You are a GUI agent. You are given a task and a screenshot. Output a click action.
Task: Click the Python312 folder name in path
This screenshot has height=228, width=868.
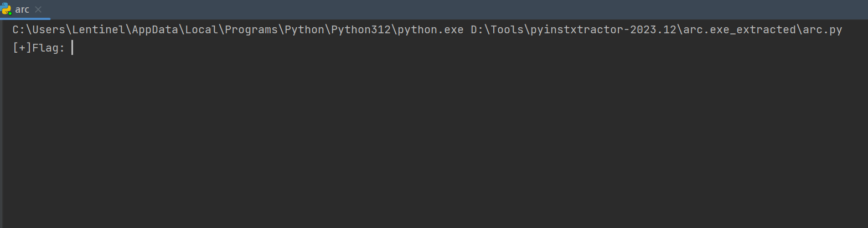361,30
